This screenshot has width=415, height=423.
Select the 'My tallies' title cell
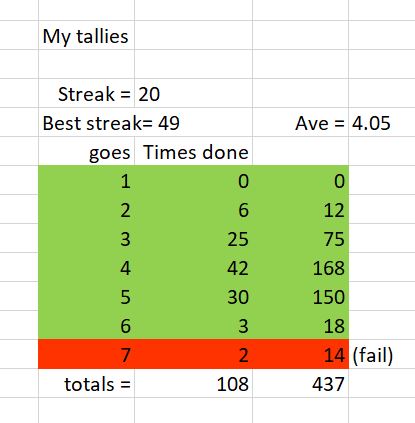point(86,35)
